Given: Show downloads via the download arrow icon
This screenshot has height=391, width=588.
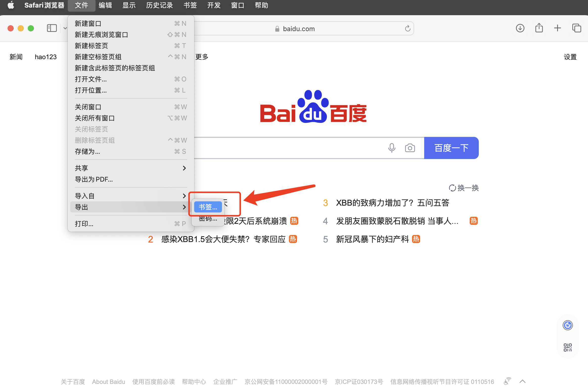Looking at the screenshot, I should (520, 28).
